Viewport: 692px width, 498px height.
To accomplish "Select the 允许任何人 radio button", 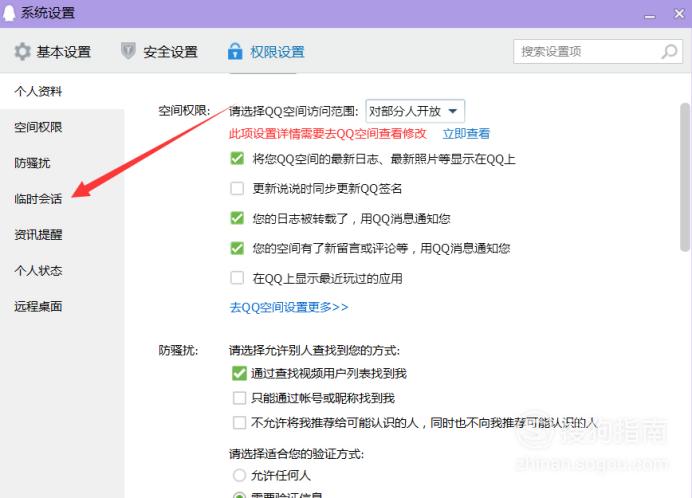I will click(239, 475).
